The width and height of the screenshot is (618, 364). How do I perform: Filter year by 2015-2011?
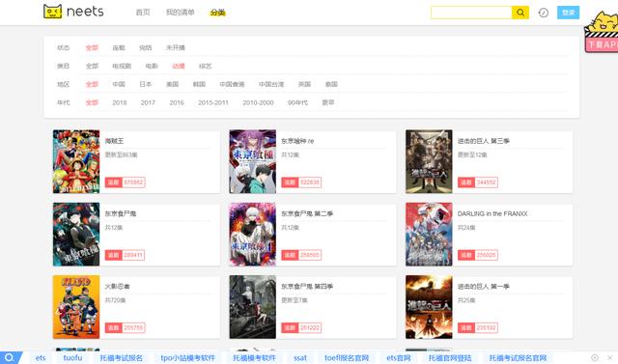[213, 102]
